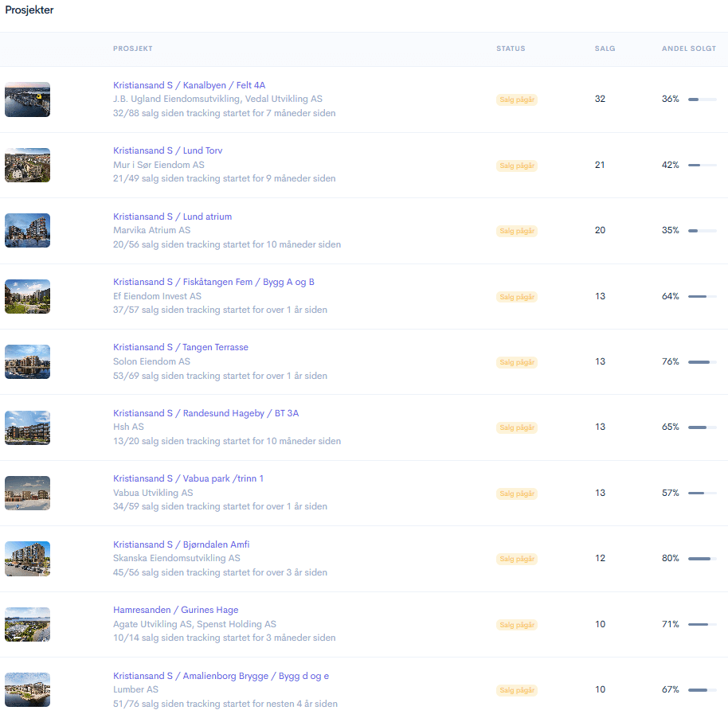Click the Tangen Terrasse project thumbnail
Image resolution: width=728 pixels, height=718 pixels.
[27, 362]
